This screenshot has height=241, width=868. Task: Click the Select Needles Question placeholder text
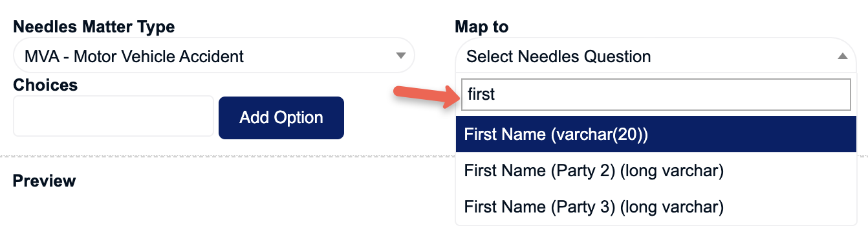[x=558, y=56]
